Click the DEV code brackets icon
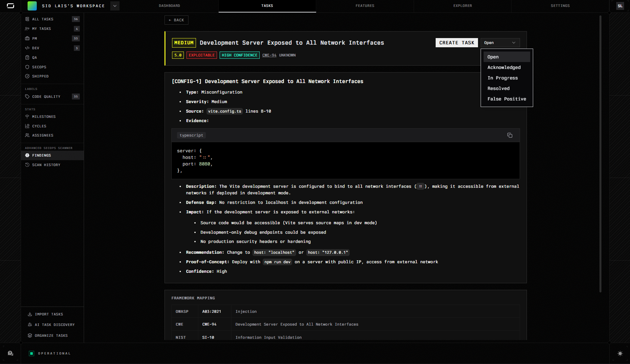This screenshot has width=630, height=364. tap(27, 48)
